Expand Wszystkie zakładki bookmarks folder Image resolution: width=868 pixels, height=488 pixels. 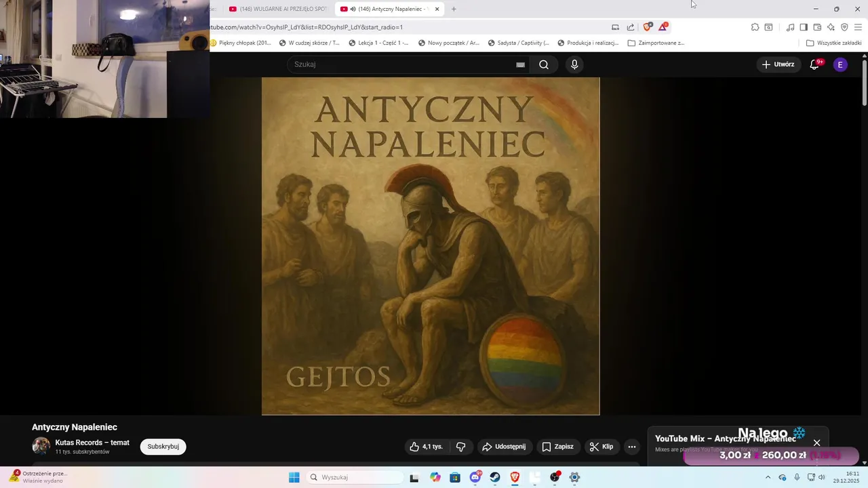[833, 43]
